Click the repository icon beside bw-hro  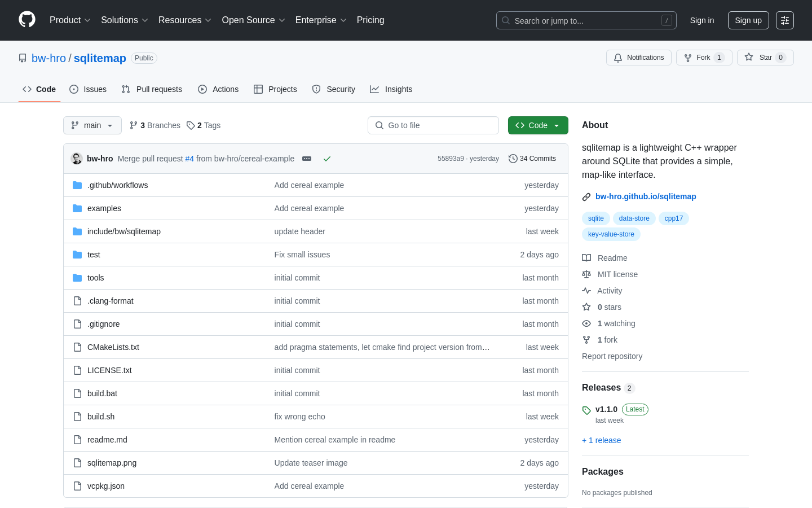23,58
